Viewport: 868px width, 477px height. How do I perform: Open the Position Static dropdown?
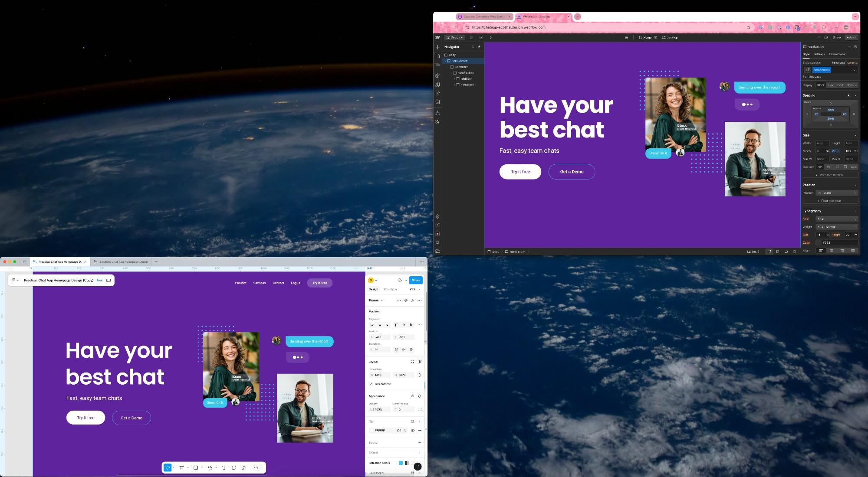[x=837, y=193]
